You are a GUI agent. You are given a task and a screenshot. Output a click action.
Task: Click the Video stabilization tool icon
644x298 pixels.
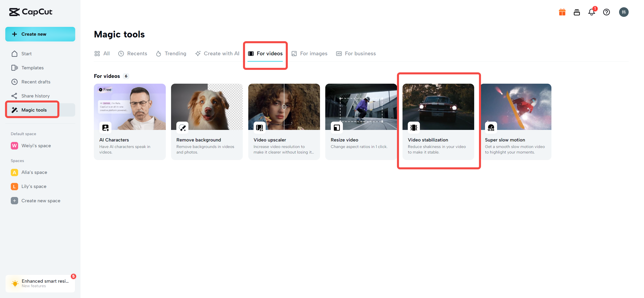point(414,128)
